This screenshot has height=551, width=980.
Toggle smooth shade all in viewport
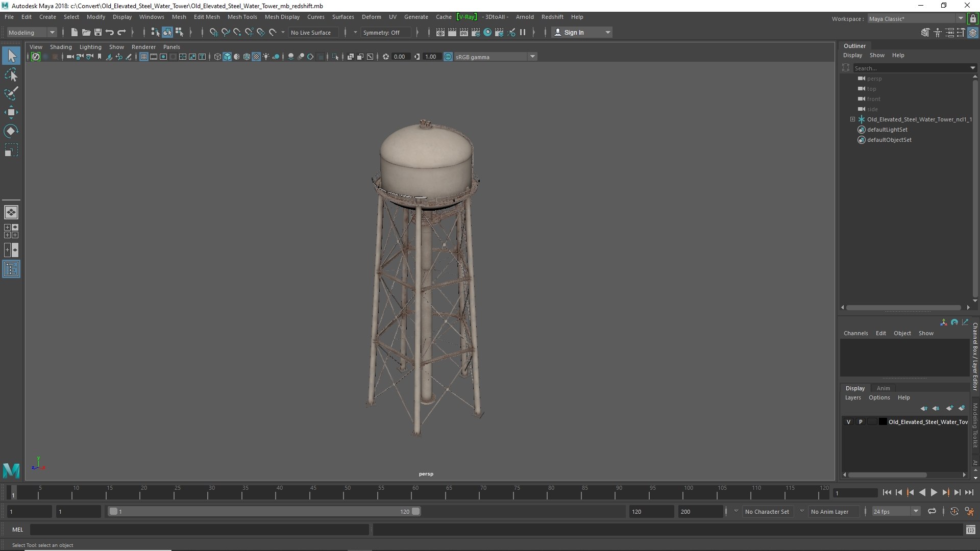227,57
